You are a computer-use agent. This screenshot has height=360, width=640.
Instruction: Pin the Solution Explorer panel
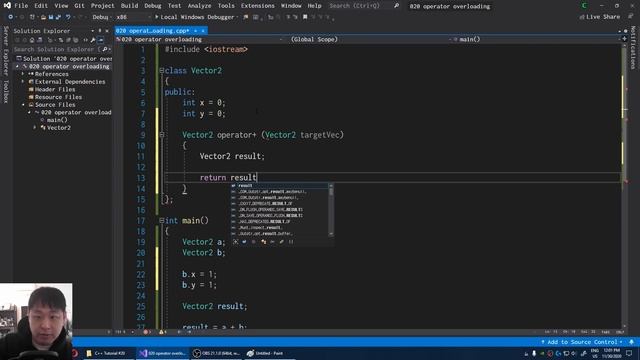pyautogui.click(x=100, y=31)
